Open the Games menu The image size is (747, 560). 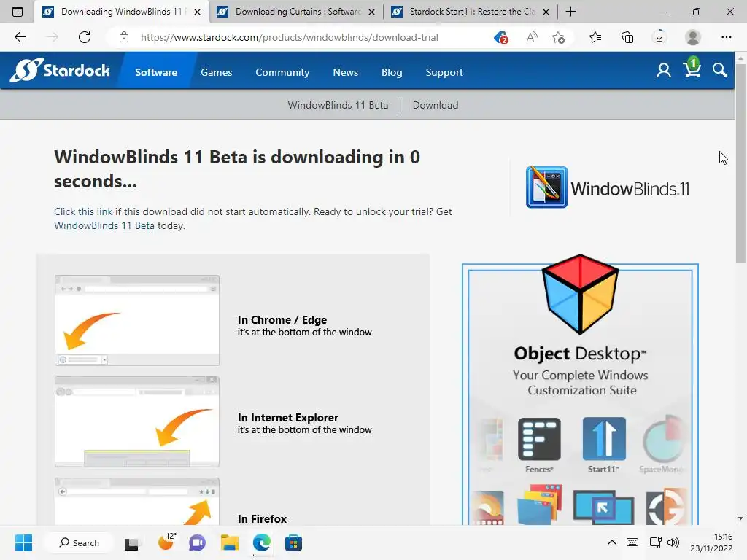coord(216,72)
